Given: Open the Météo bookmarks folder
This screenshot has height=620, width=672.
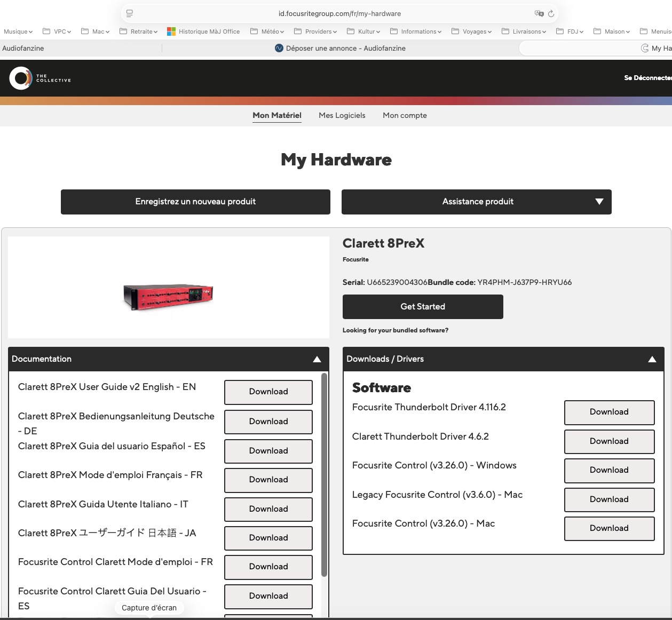Looking at the screenshot, I should click(267, 31).
